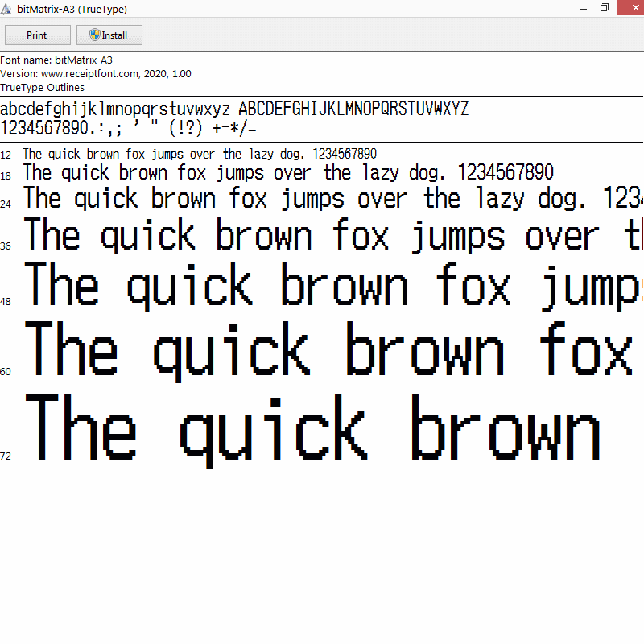Image resolution: width=644 pixels, height=644 pixels.
Task: Click the shield icon on Install button
Action: pos(94,35)
